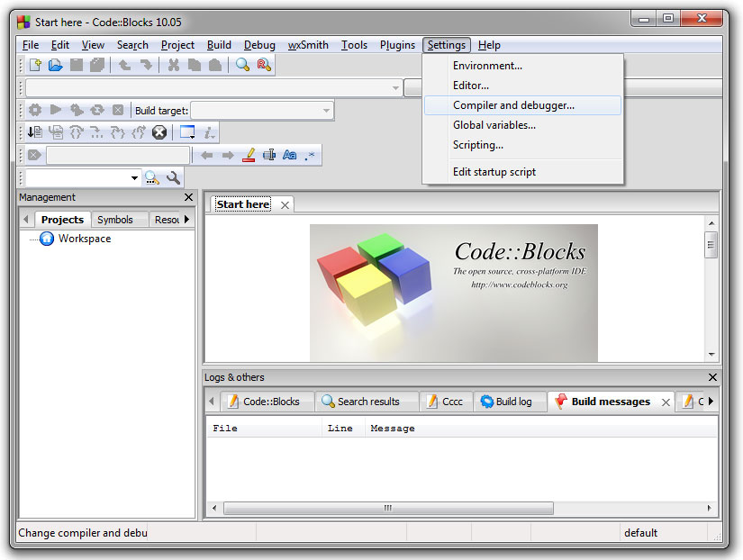Select Compiler and debugger settings
This screenshot has height=560, width=743.
pos(522,105)
